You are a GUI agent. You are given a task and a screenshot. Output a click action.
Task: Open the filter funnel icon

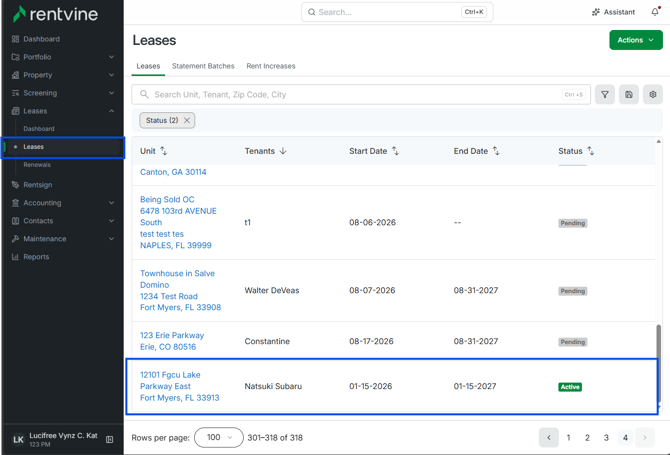coord(605,94)
